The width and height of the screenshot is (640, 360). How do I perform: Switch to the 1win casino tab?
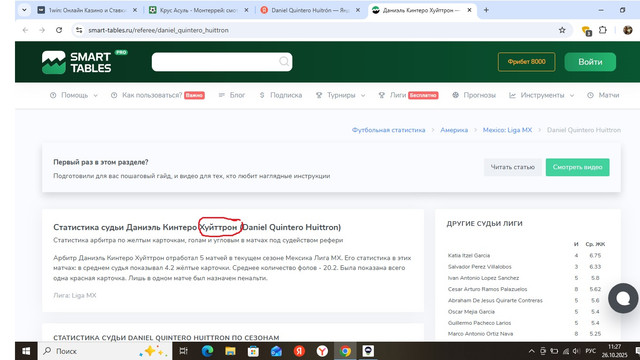click(x=87, y=10)
